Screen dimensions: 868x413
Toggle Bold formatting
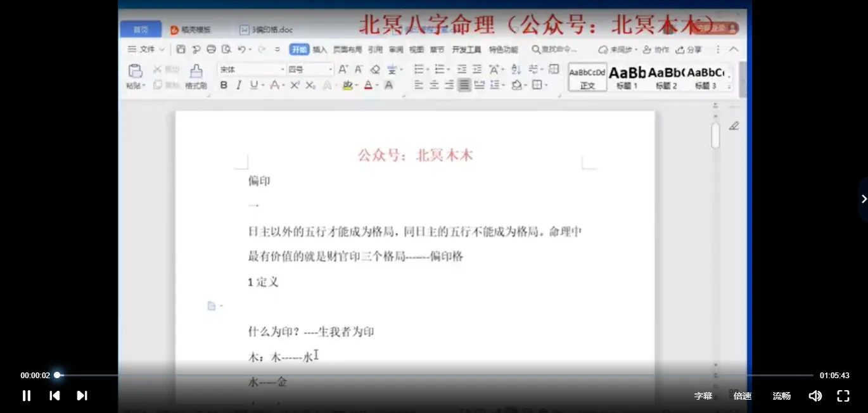[224, 85]
